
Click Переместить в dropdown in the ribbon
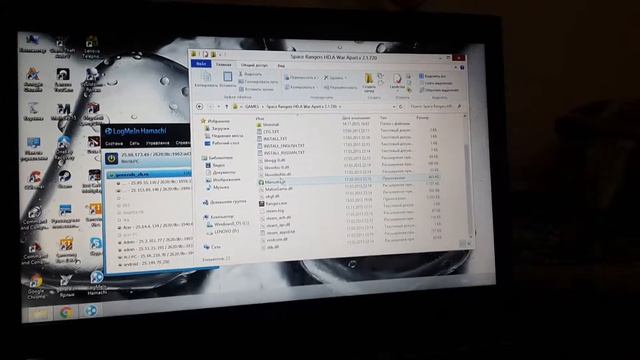301,77
